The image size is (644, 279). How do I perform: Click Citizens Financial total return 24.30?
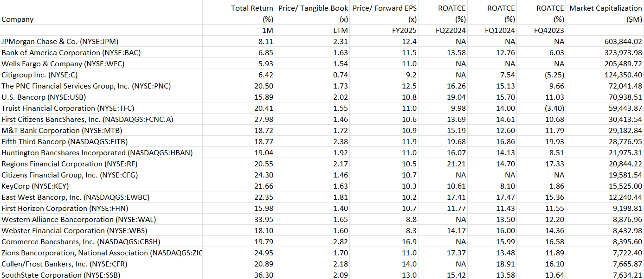click(238, 175)
